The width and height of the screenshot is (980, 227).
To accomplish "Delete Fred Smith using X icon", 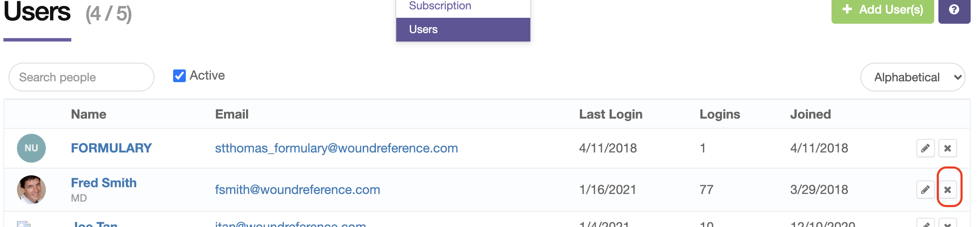I will tap(947, 190).
